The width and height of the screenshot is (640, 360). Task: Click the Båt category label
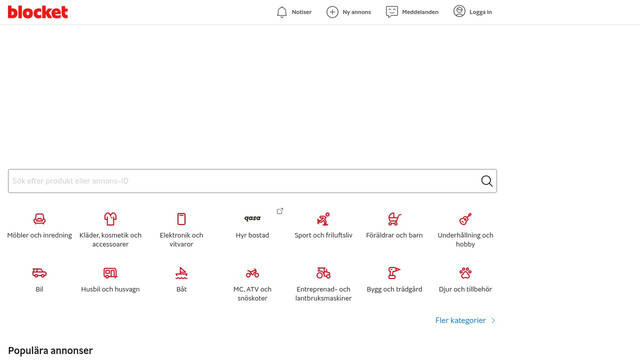181,289
